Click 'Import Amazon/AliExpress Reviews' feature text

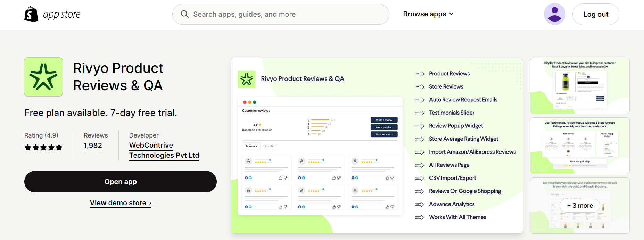(x=472, y=152)
